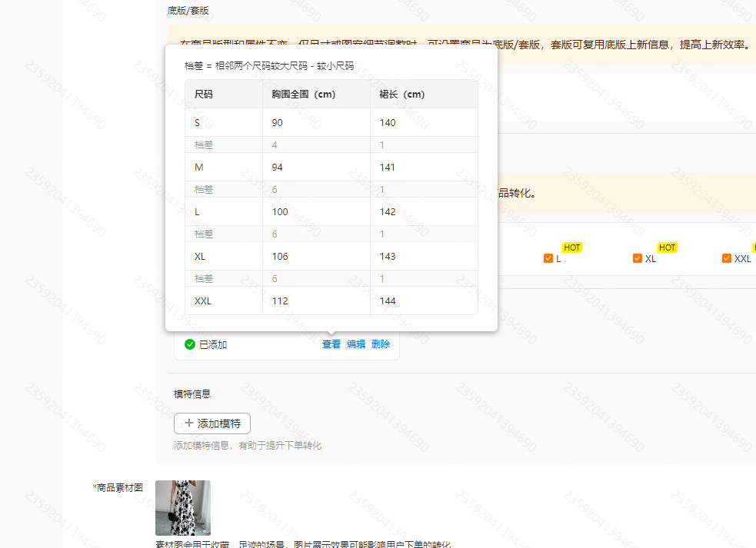Click the 模特信息 section heading
This screenshot has height=548, width=756.
[192, 394]
